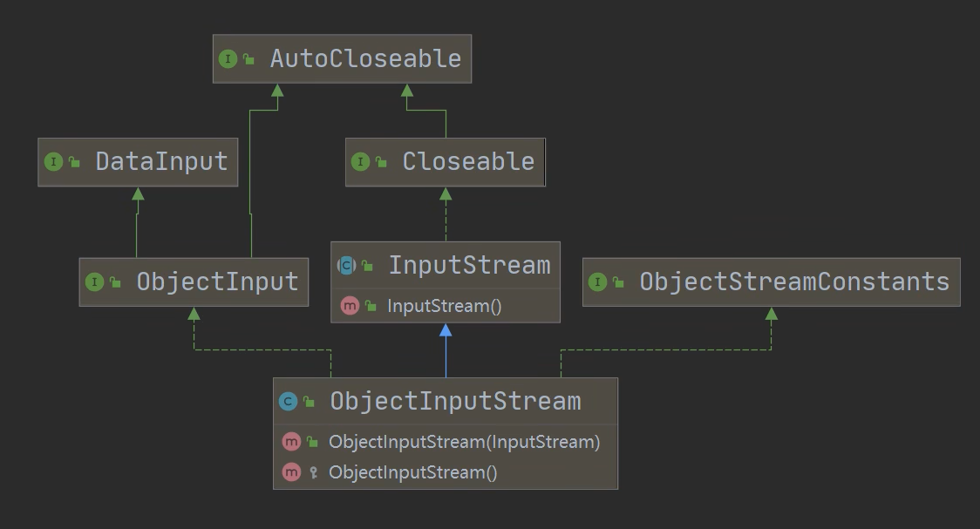This screenshot has width=980, height=529.
Task: Click the InputStream() constructor entry
Action: pyautogui.click(x=444, y=306)
